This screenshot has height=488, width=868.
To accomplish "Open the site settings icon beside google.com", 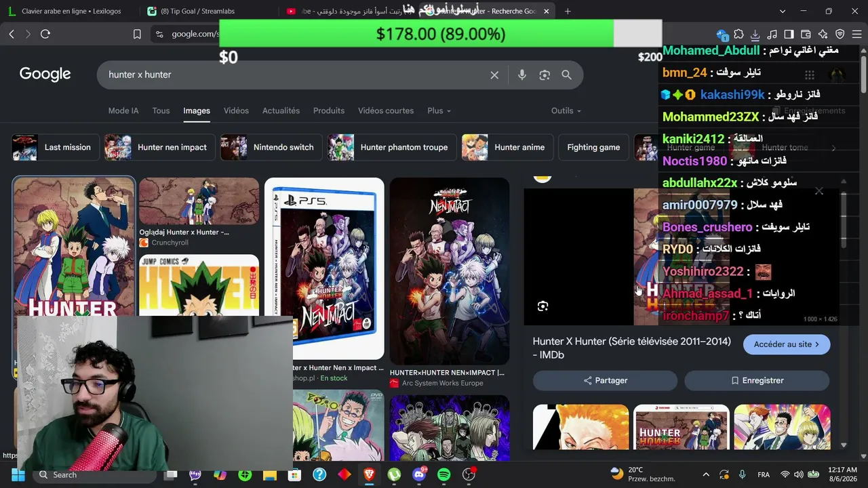I will tap(159, 34).
